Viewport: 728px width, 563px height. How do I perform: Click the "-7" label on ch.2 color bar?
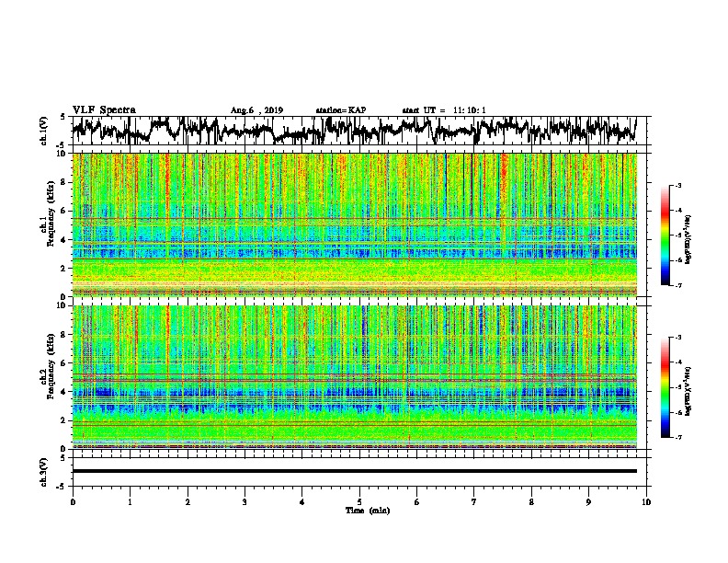678,437
